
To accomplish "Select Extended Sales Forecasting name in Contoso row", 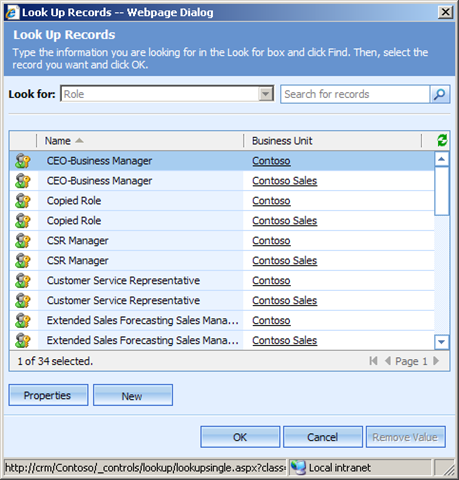I will pyautogui.click(x=143, y=321).
